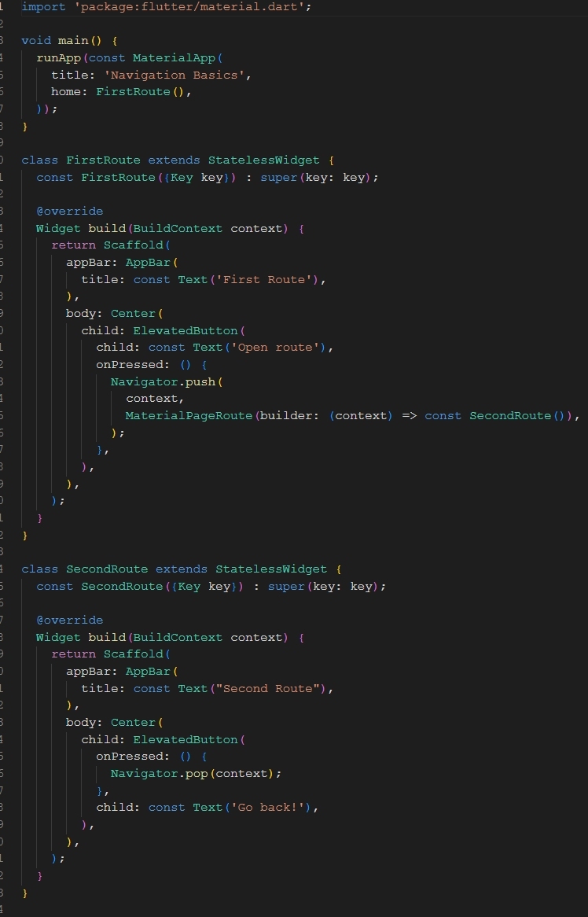Click 'FirstRoute()' on the home: line
Screen dimensions: 588x917
point(140,92)
